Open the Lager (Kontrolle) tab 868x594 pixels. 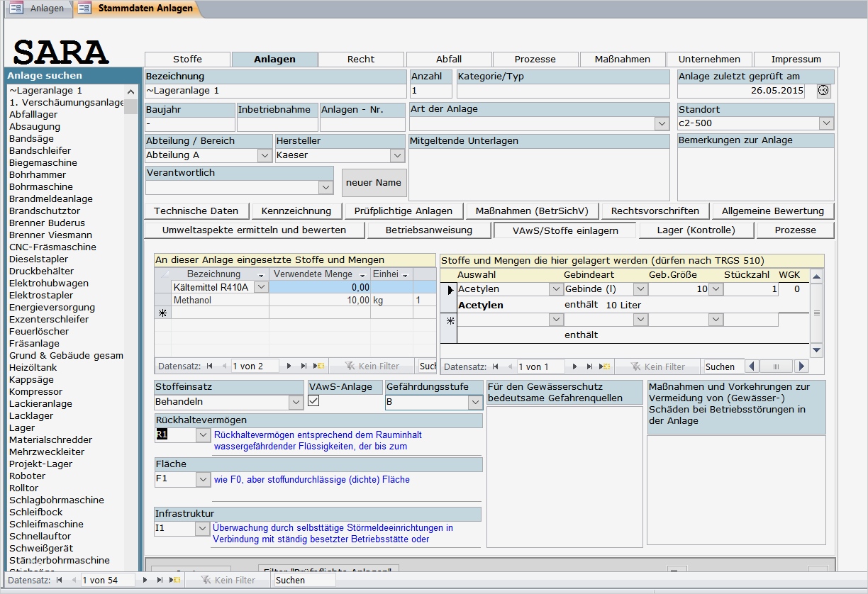click(696, 230)
